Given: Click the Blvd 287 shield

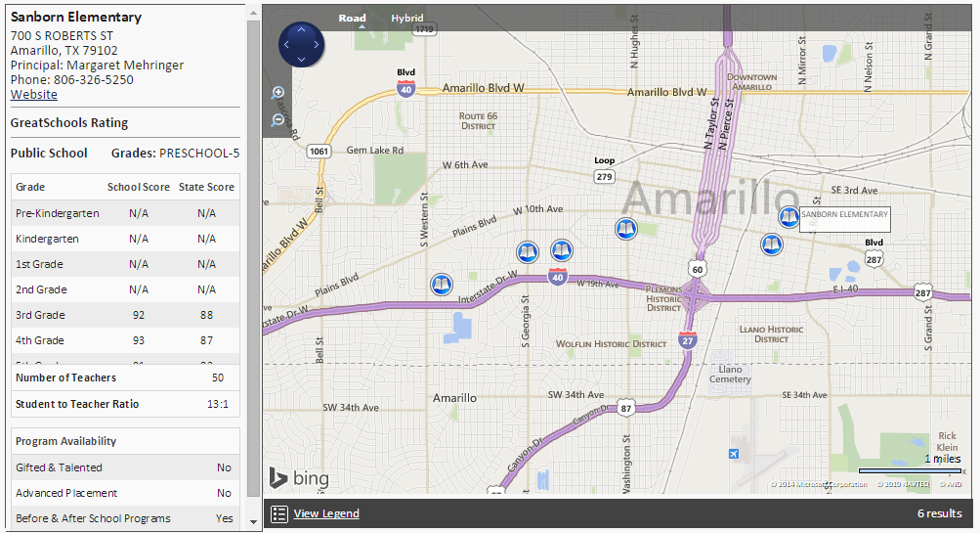Looking at the screenshot, I should 873,259.
